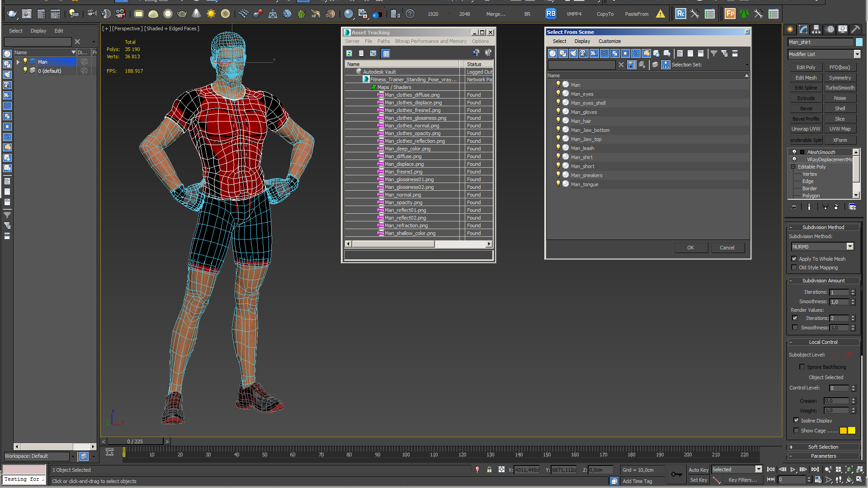Open the NURMS subdivision method dropdown
This screenshot has height=488, width=868.
tap(850, 247)
